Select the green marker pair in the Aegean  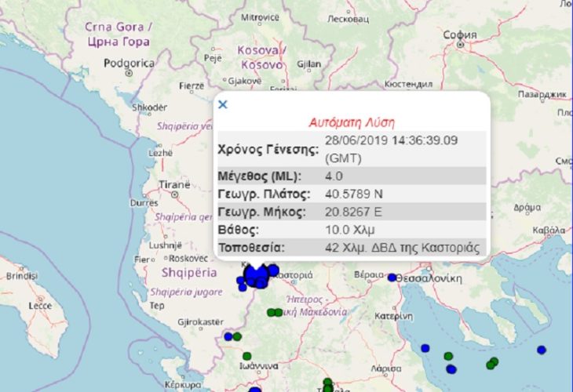click(491, 362)
